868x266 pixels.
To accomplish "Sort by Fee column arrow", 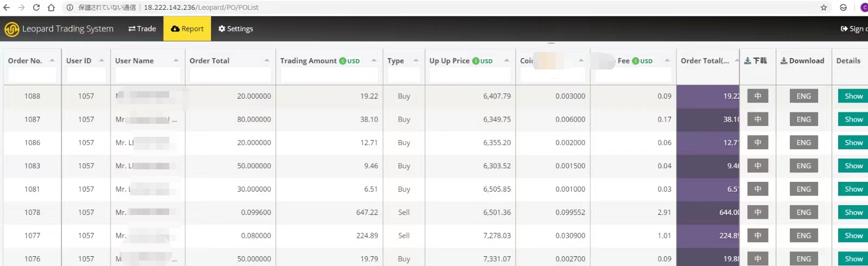I will click(x=667, y=60).
